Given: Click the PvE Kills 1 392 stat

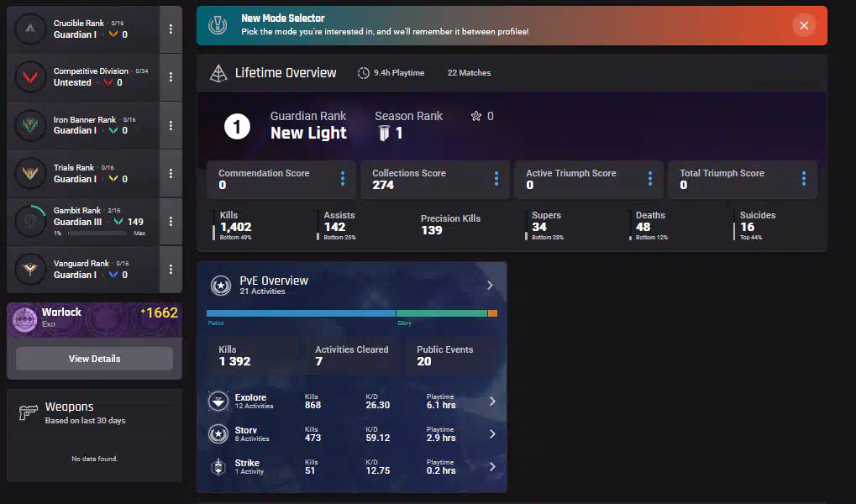Looking at the screenshot, I should (234, 355).
